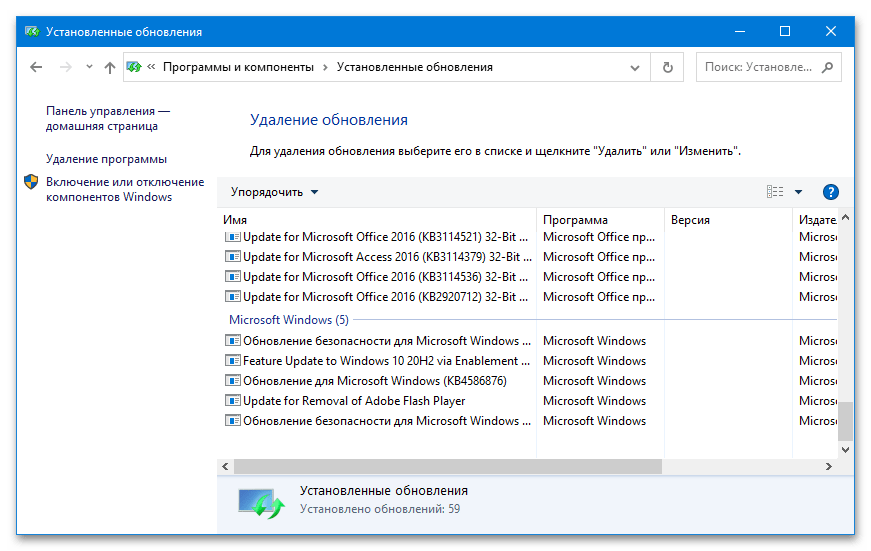
Task: Open Включение или отключение компонентов Windows
Action: tap(125, 189)
